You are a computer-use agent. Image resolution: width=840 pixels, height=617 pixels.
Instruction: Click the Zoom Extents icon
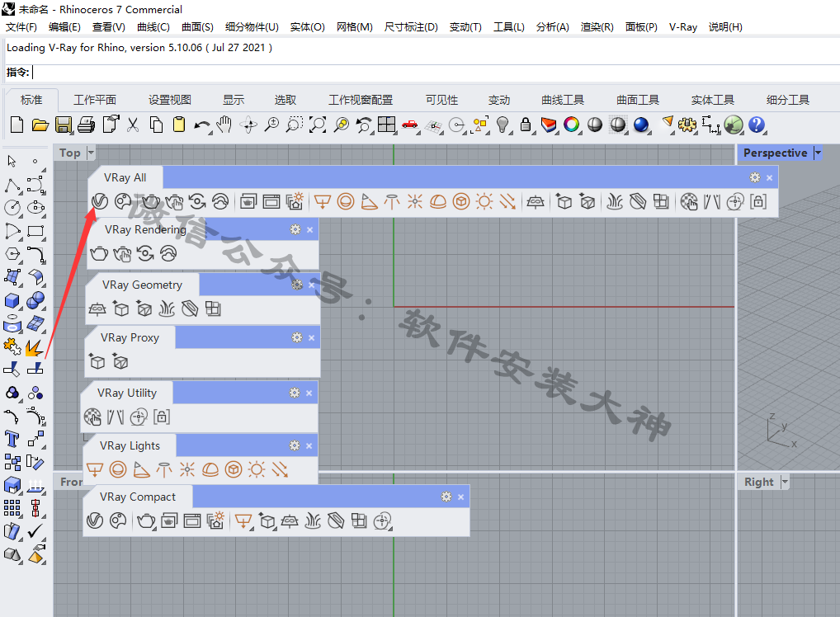pos(318,125)
